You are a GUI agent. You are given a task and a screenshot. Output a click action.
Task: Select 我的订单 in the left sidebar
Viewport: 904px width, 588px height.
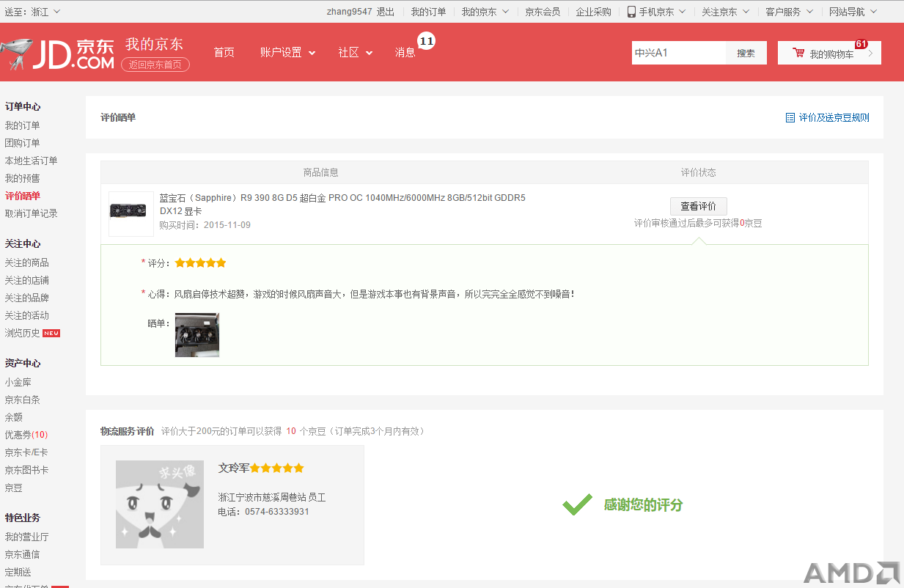click(x=22, y=125)
